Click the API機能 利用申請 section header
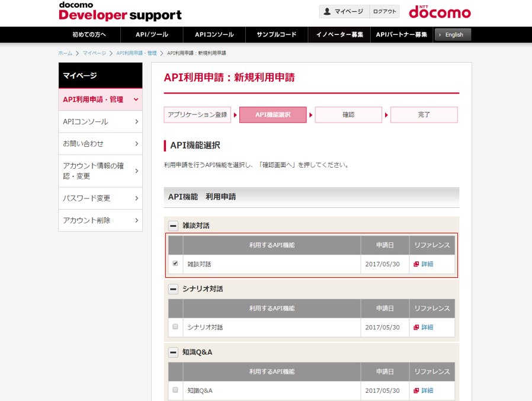Viewport: 532px width, 401px height. [x=312, y=197]
